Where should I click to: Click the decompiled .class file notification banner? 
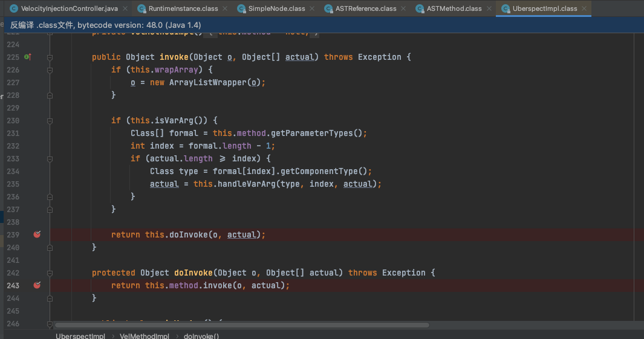click(324, 25)
